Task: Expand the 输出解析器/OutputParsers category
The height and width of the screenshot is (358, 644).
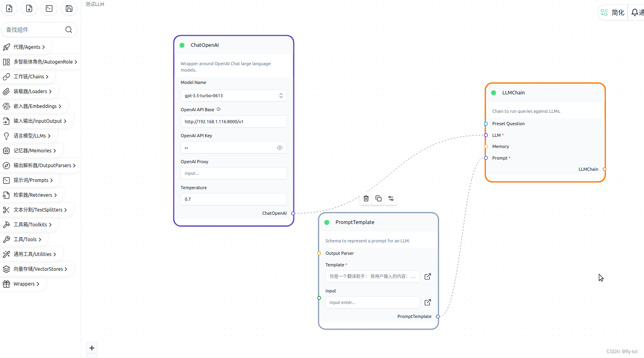Action: click(40, 165)
